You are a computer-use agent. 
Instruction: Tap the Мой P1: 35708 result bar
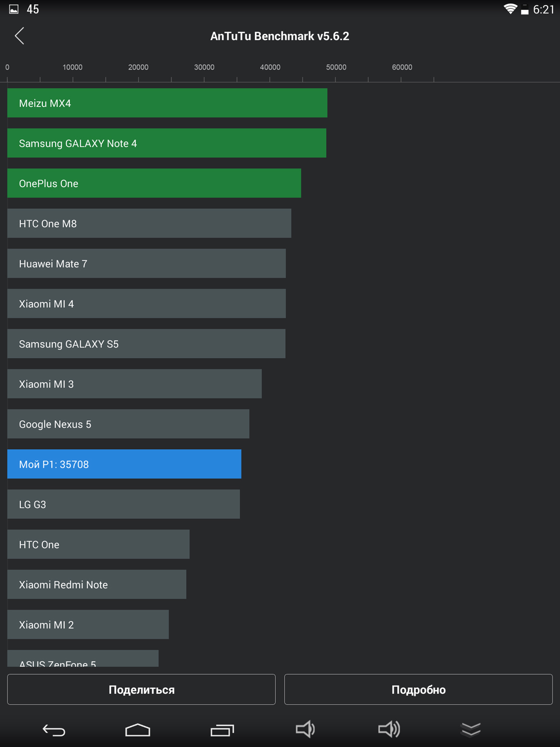tap(124, 464)
